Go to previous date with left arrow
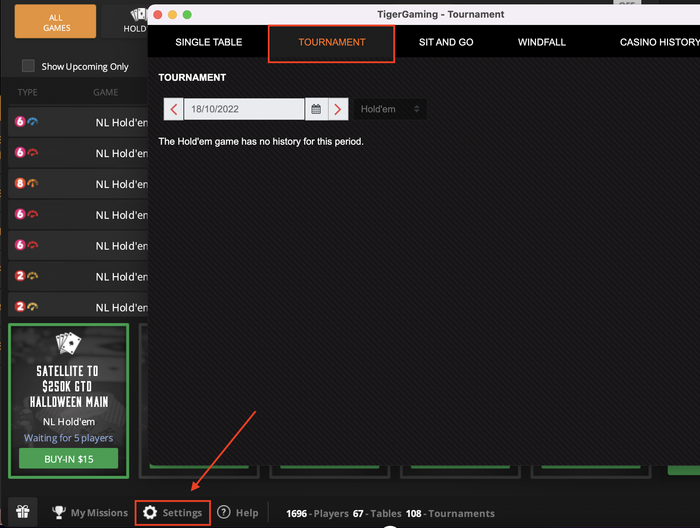 click(x=174, y=109)
